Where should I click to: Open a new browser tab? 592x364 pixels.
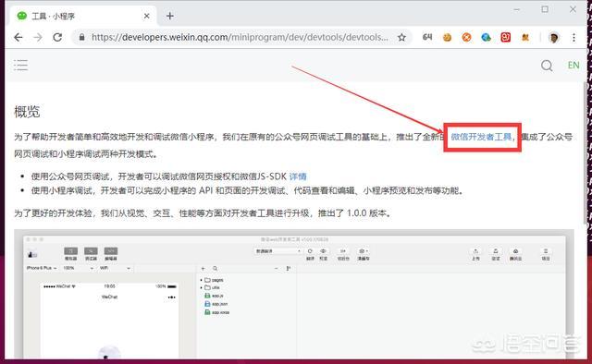pyautogui.click(x=170, y=16)
